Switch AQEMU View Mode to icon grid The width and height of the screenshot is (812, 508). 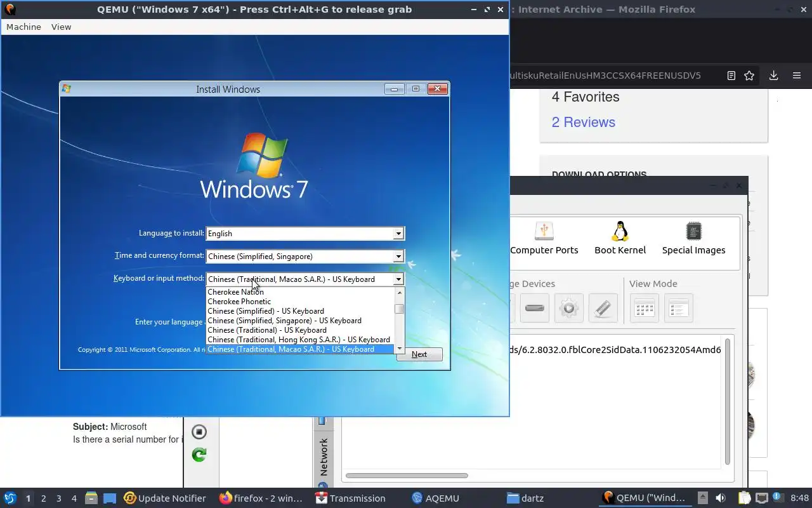point(645,309)
